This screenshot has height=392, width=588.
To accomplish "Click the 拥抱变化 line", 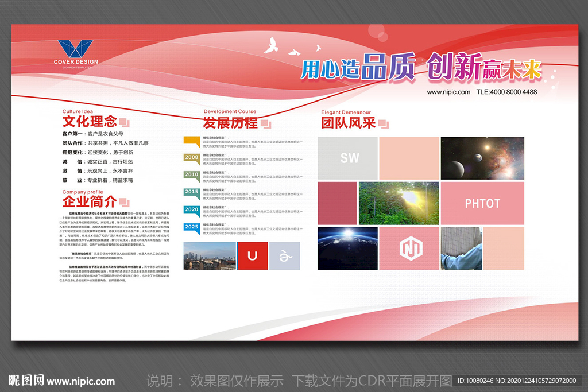I will [98, 153].
